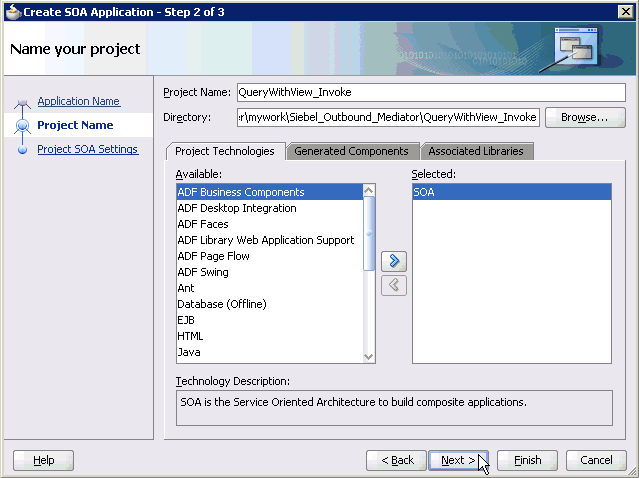Screen dimensions: 639x478
Task: Go Back to previous step
Action: (x=397, y=460)
